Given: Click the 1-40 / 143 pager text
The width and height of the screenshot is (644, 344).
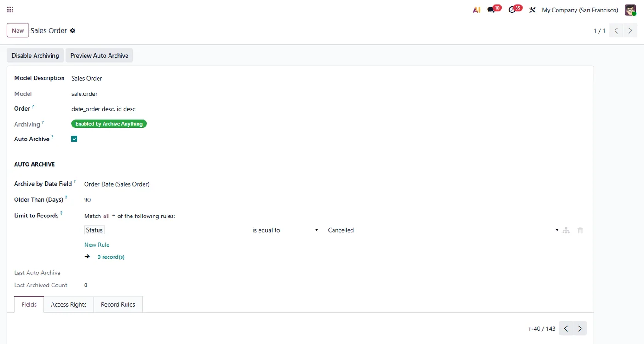Looking at the screenshot, I should coord(542,328).
